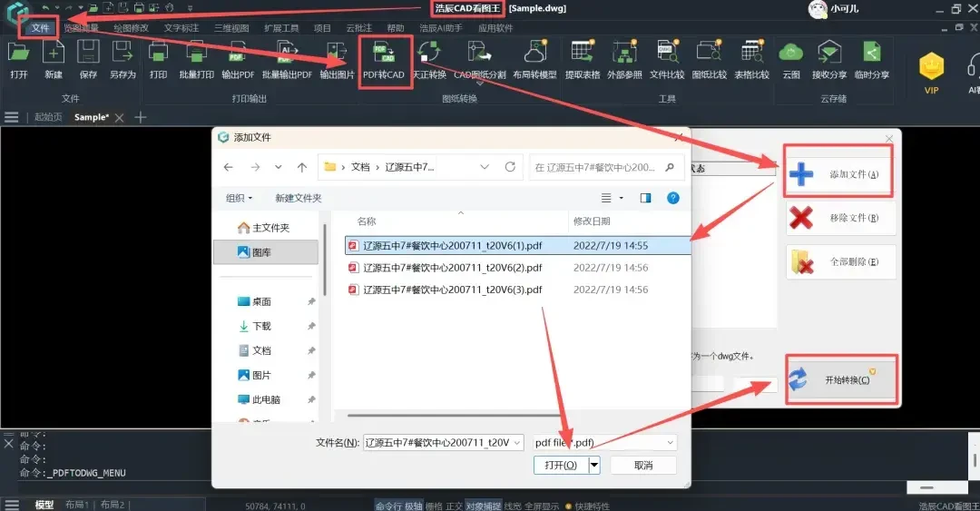Choose the 输出PDF export tool
980x511 pixels.
pyautogui.click(x=238, y=54)
